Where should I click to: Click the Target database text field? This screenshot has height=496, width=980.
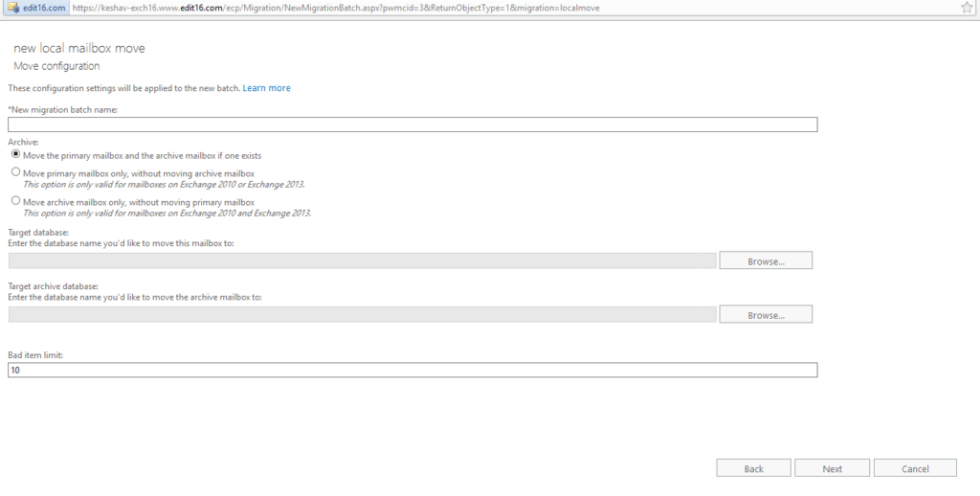click(x=363, y=260)
